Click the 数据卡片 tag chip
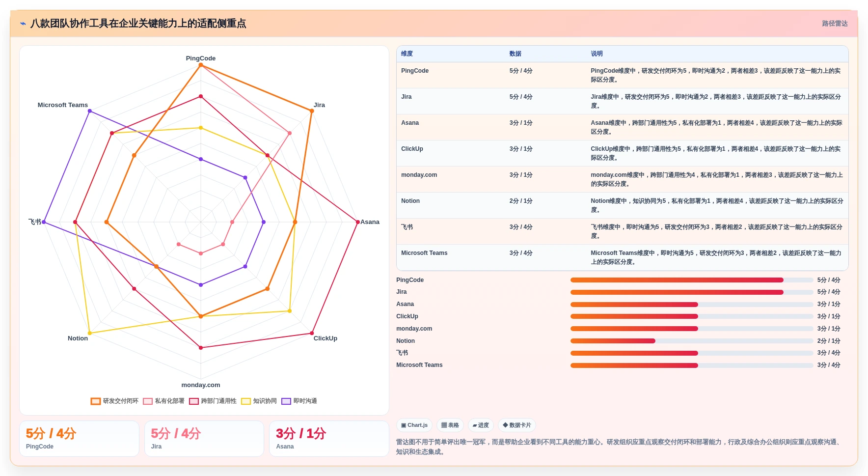The image size is (868, 476). pyautogui.click(x=517, y=425)
